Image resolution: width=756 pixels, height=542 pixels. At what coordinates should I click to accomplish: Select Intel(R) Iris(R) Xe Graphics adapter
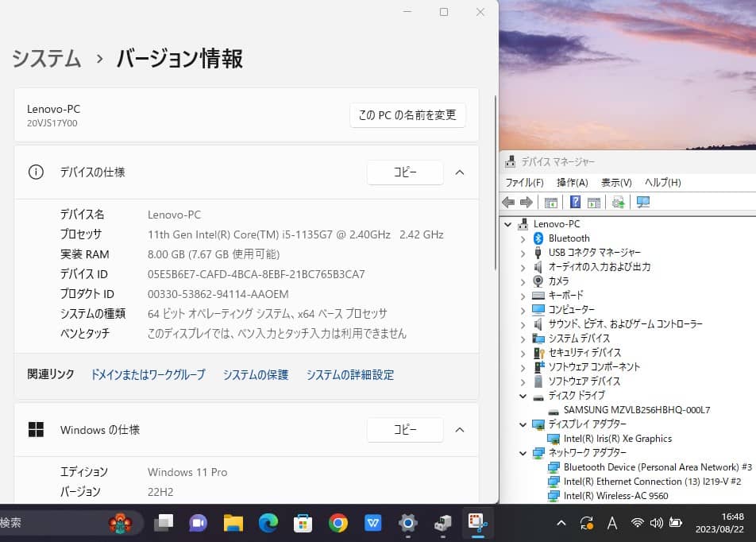(x=618, y=438)
